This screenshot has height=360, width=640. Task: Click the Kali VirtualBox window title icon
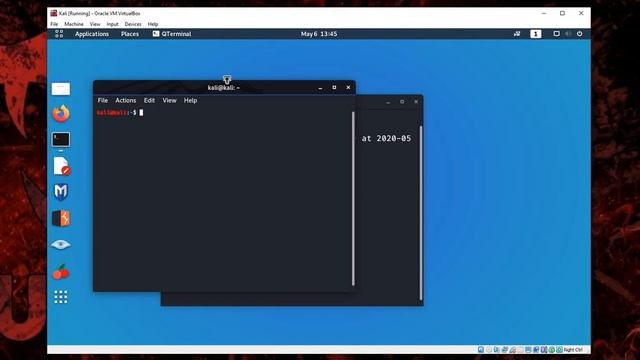coord(53,13)
